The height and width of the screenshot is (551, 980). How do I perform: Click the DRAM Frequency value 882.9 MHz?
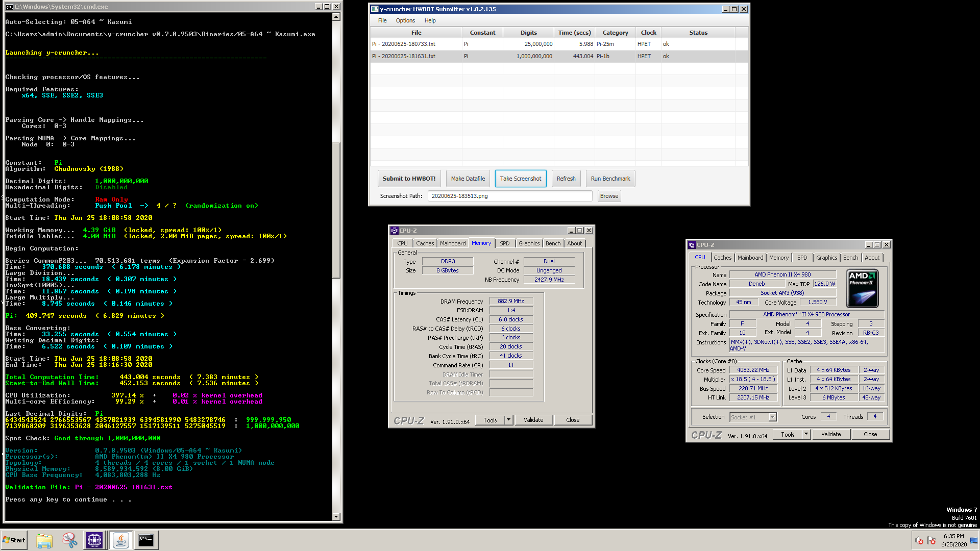(511, 302)
